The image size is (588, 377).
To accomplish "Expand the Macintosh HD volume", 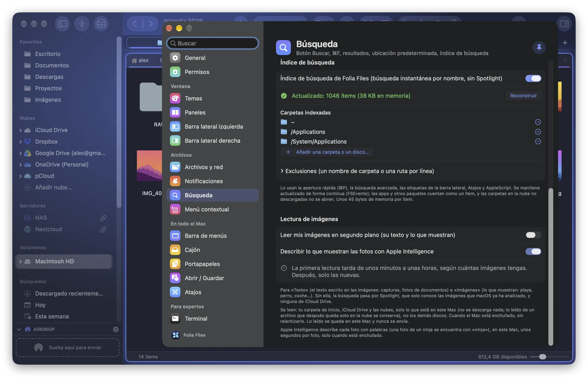I will click(x=20, y=261).
